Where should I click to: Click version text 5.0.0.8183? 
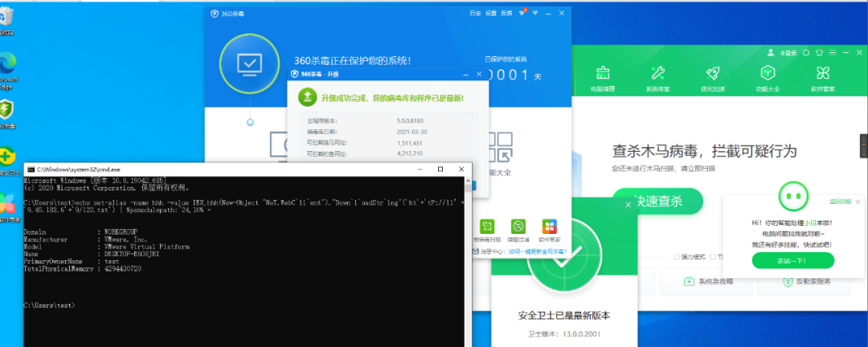coord(411,120)
